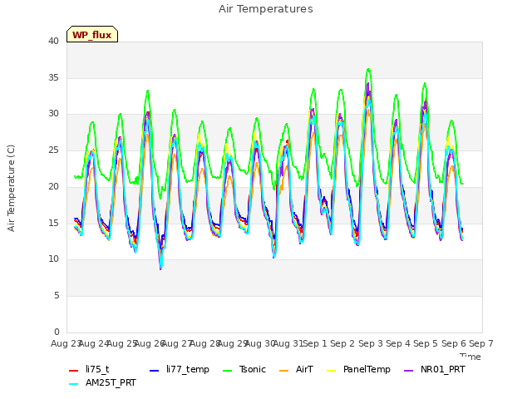Viewport: 532px width, 399px height.
Task: Click the Aug 27 x-axis tick label
Action: click(176, 343)
